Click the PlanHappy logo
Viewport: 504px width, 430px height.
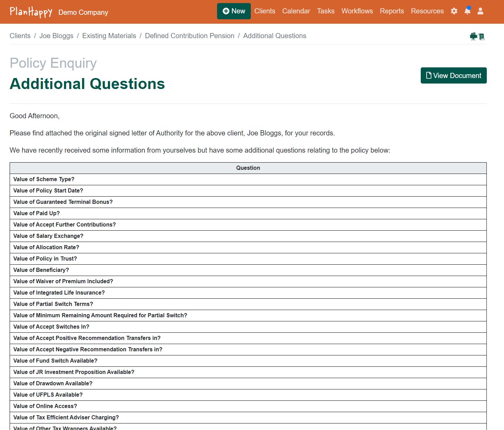[31, 12]
